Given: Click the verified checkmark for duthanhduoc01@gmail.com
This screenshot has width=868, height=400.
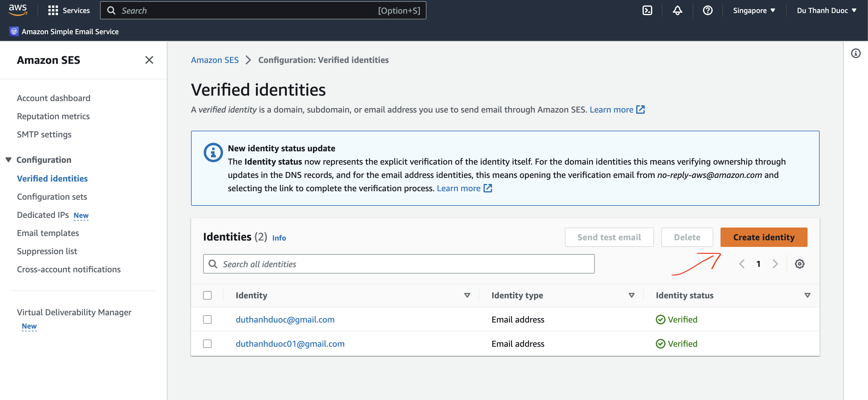Looking at the screenshot, I should pyautogui.click(x=660, y=344).
